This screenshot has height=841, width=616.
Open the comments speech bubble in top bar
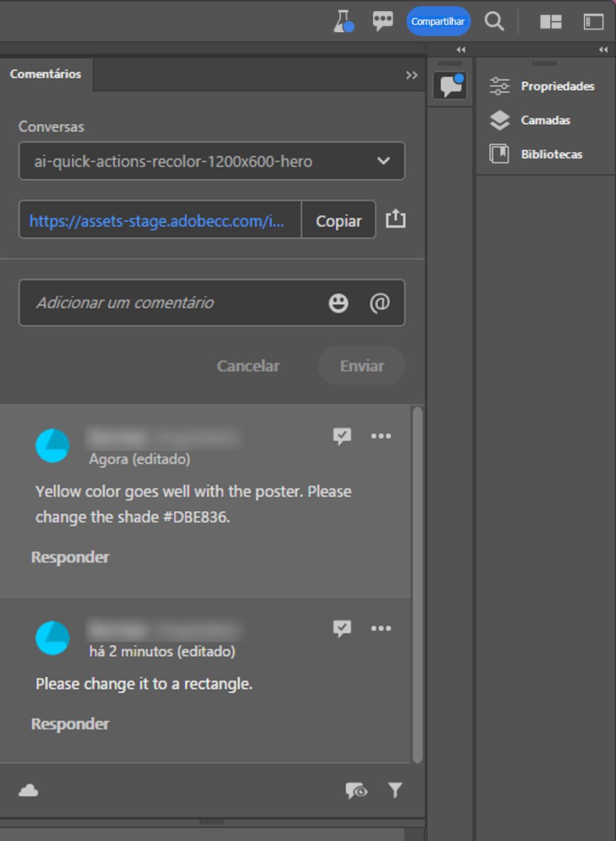pos(383,21)
